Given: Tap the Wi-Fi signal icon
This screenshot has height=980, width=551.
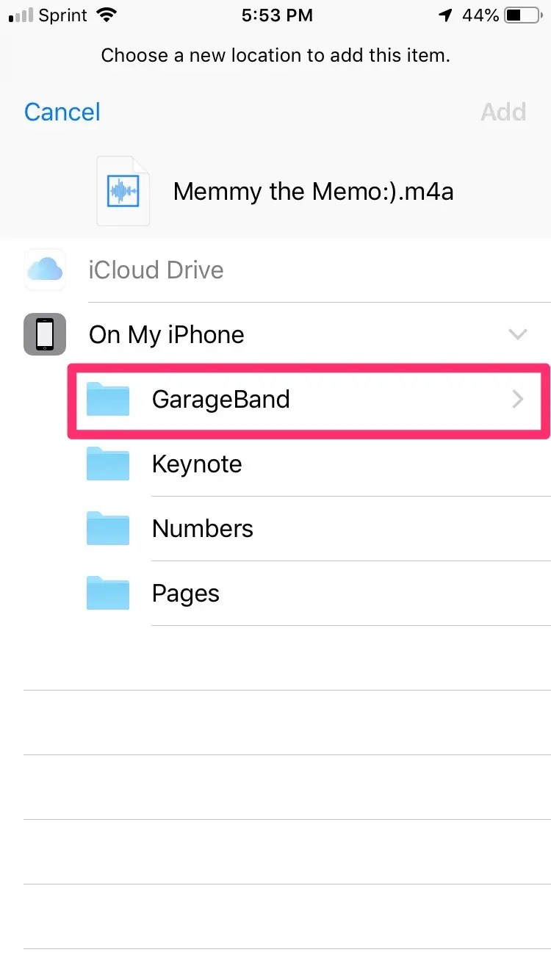Looking at the screenshot, I should coord(107,15).
